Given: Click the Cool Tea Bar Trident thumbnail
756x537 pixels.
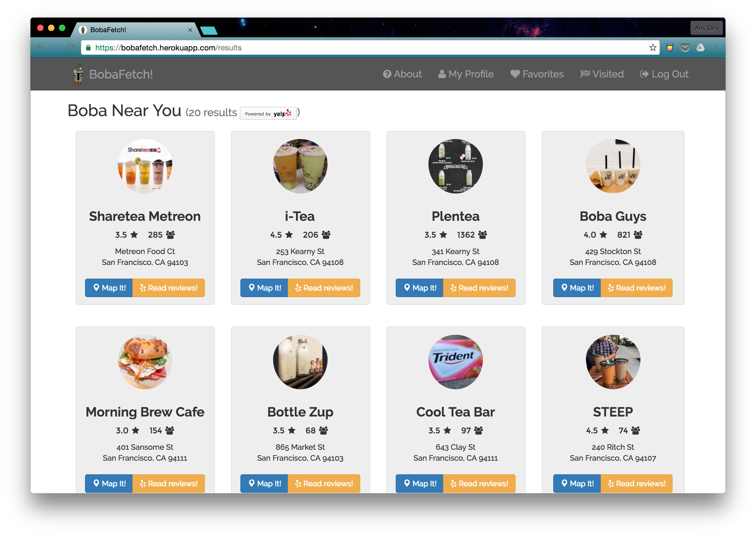Looking at the screenshot, I should 455,362.
